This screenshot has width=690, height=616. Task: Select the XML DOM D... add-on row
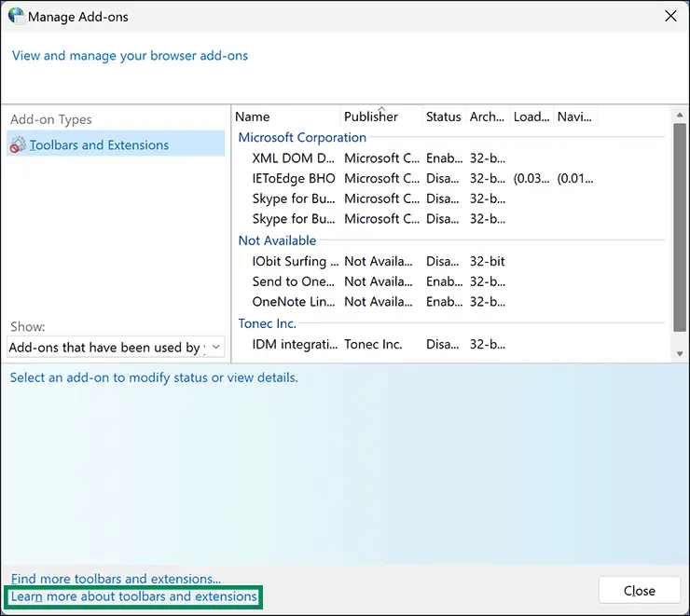coord(449,157)
